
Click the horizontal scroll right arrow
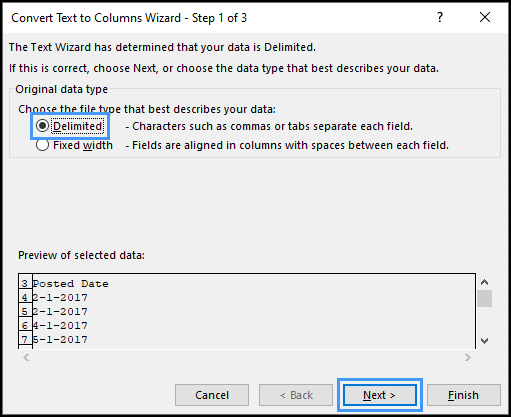coord(468,358)
